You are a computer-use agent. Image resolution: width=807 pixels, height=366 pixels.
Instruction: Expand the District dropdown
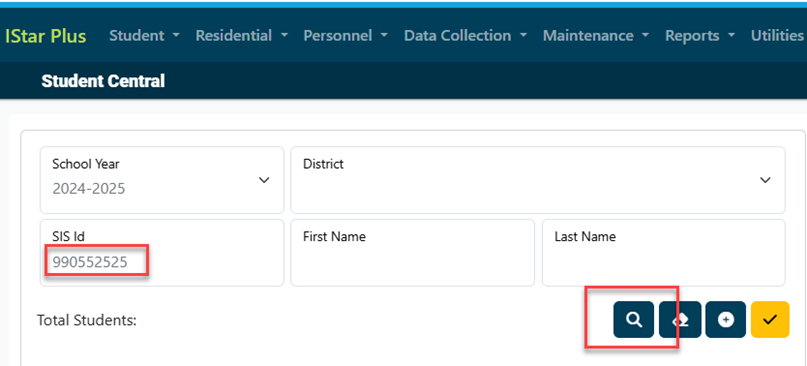538,180
